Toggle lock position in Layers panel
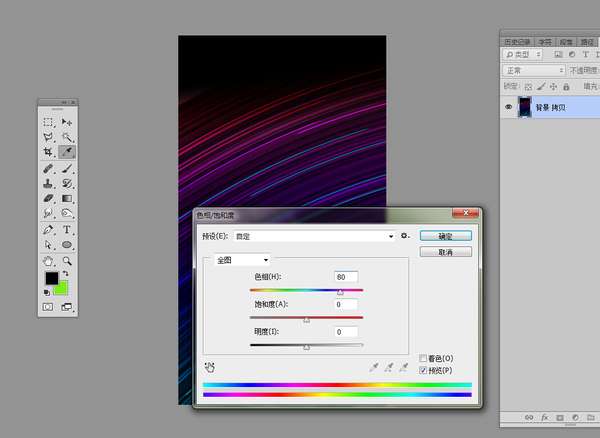The height and width of the screenshot is (438, 600). coord(553,87)
